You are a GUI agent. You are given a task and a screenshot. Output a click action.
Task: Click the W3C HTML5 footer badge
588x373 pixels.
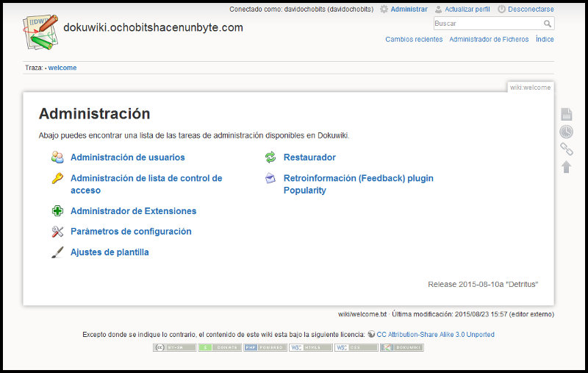[310, 347]
